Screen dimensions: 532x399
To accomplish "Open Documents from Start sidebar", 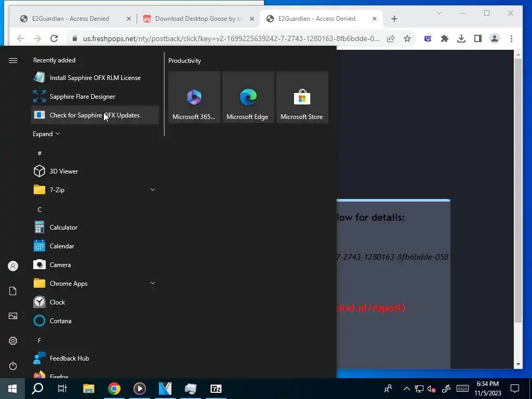I will pos(13,291).
